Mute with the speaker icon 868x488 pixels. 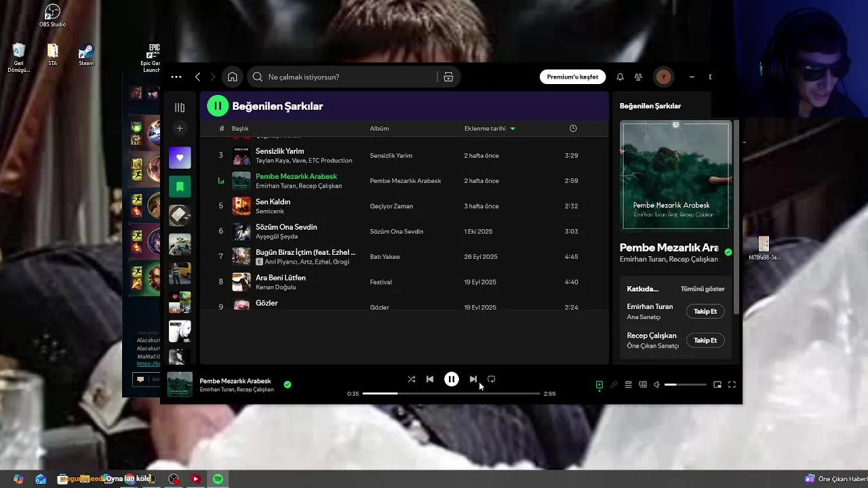(x=656, y=385)
